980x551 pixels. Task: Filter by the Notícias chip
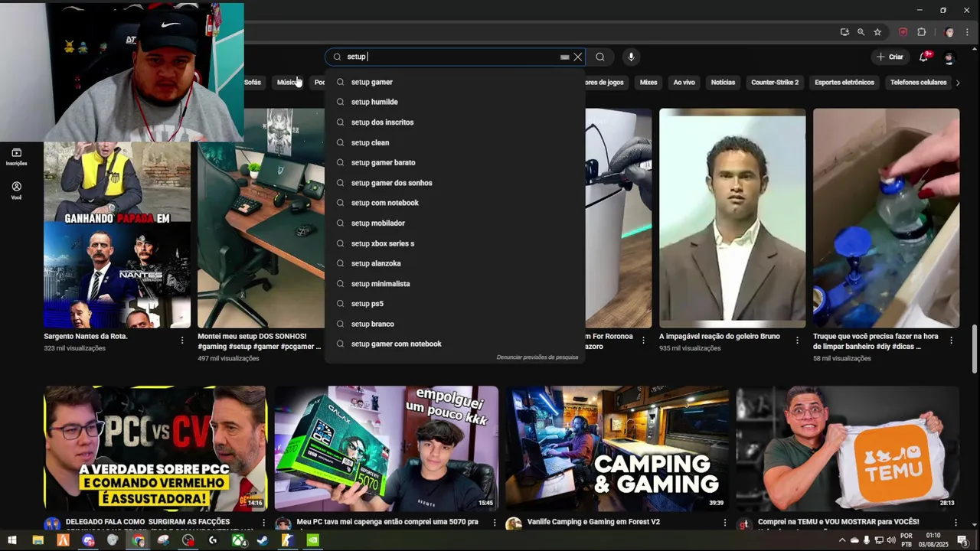pyautogui.click(x=723, y=82)
